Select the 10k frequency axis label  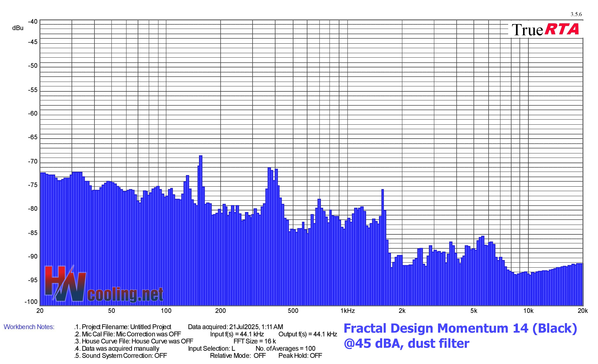pyautogui.click(x=528, y=311)
